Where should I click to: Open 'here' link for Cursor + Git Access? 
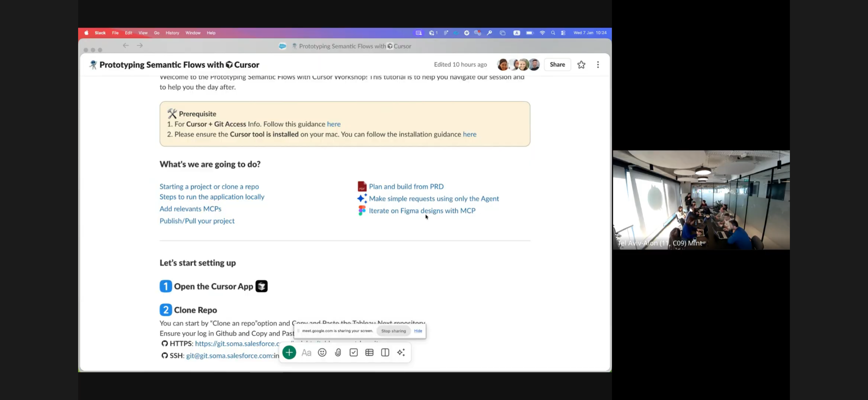[x=334, y=124]
